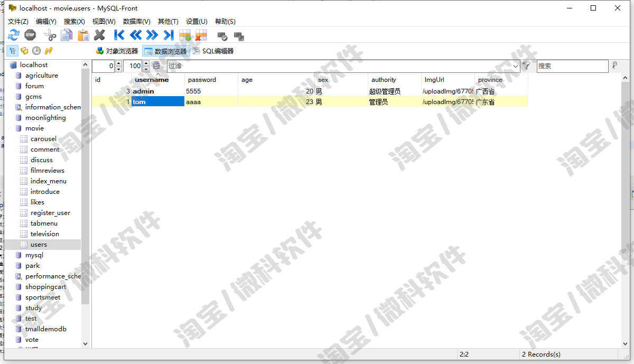
Task: Open the 过滤 filter dropdown arrow
Action: [x=516, y=66]
